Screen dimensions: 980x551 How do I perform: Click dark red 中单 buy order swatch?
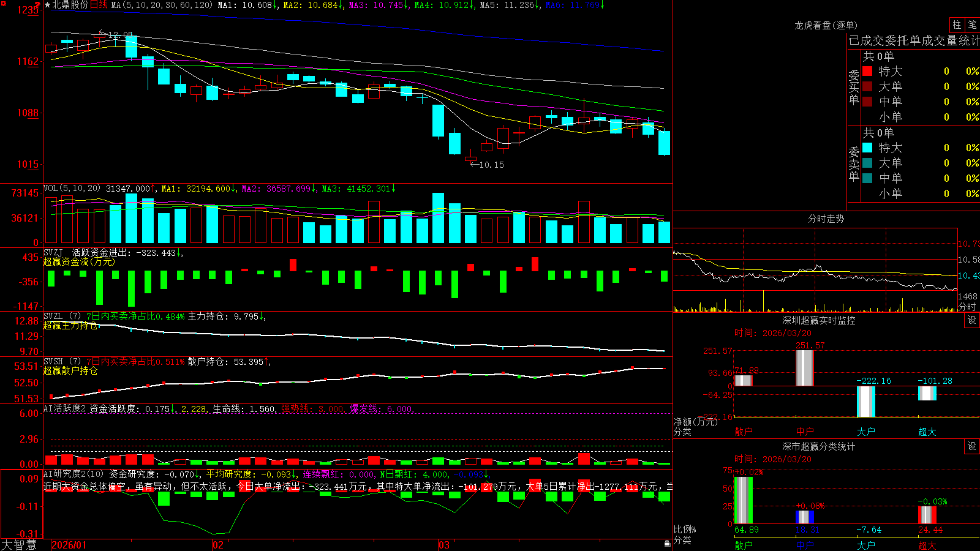[867, 102]
